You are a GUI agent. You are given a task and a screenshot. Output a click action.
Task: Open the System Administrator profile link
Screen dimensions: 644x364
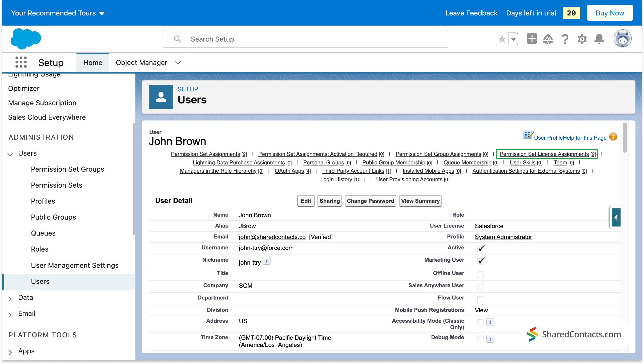[503, 237]
